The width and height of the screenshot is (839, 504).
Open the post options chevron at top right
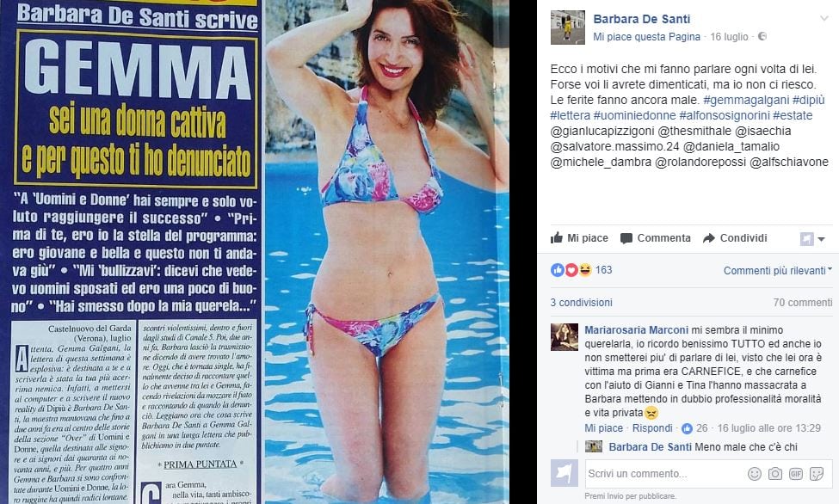pyautogui.click(x=824, y=18)
